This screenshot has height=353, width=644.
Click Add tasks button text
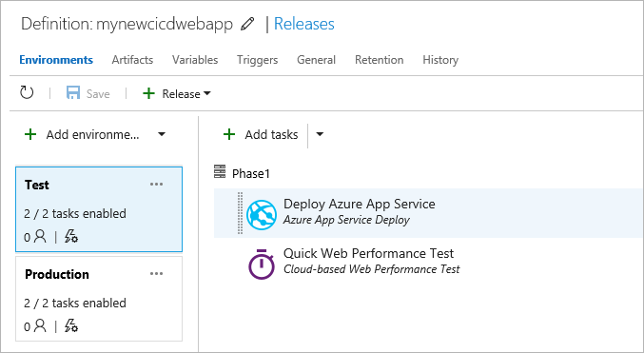tap(271, 135)
